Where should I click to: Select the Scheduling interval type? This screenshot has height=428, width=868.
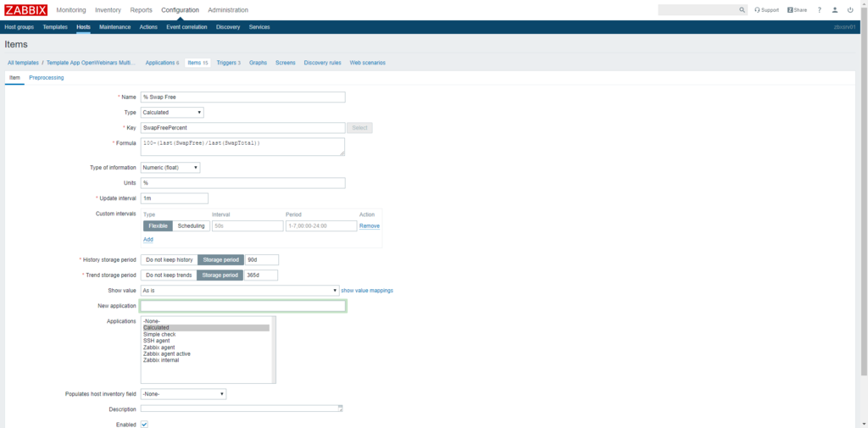191,226
